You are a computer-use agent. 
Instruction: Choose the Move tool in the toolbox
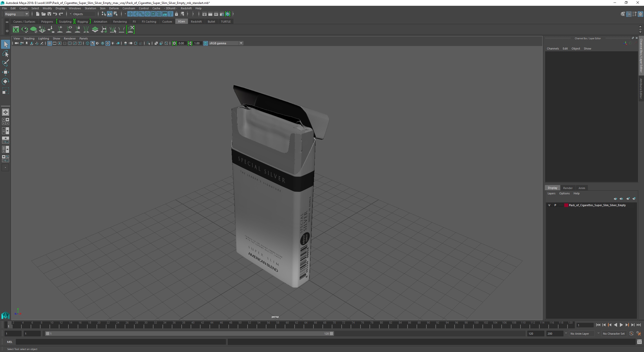(x=6, y=72)
